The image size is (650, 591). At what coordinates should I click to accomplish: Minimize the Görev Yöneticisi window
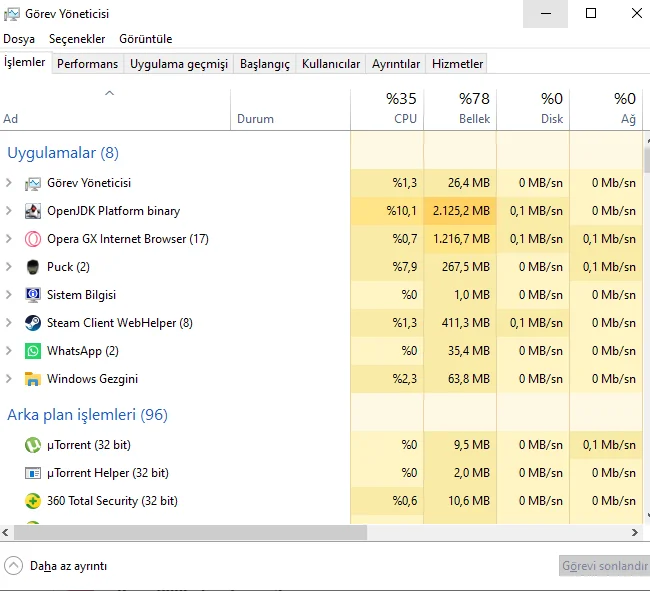coord(546,14)
